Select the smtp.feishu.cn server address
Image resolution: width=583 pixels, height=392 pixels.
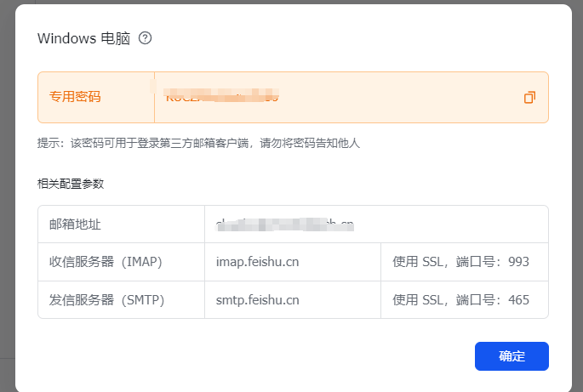[x=258, y=300]
